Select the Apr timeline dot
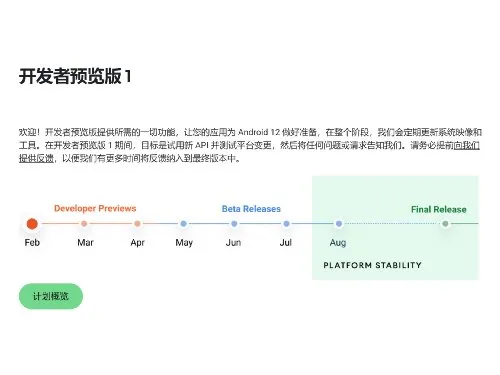500x375 pixels. 137,224
